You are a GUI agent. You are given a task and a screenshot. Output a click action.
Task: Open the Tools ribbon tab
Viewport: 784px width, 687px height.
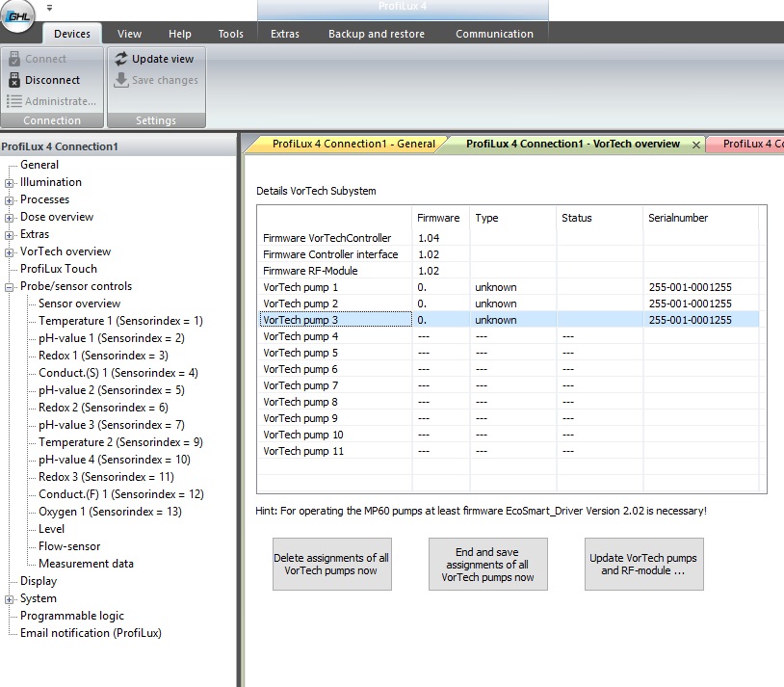click(x=230, y=34)
